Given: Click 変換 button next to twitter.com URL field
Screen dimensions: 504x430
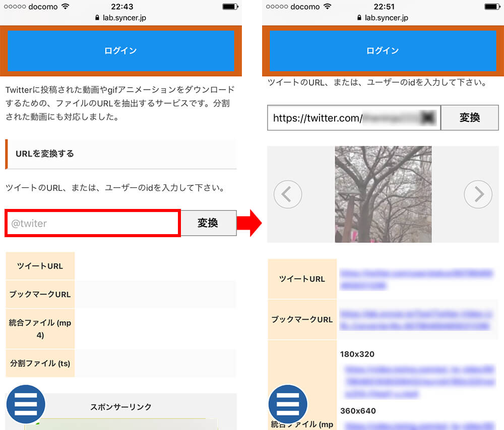Looking at the screenshot, I should tap(470, 117).
